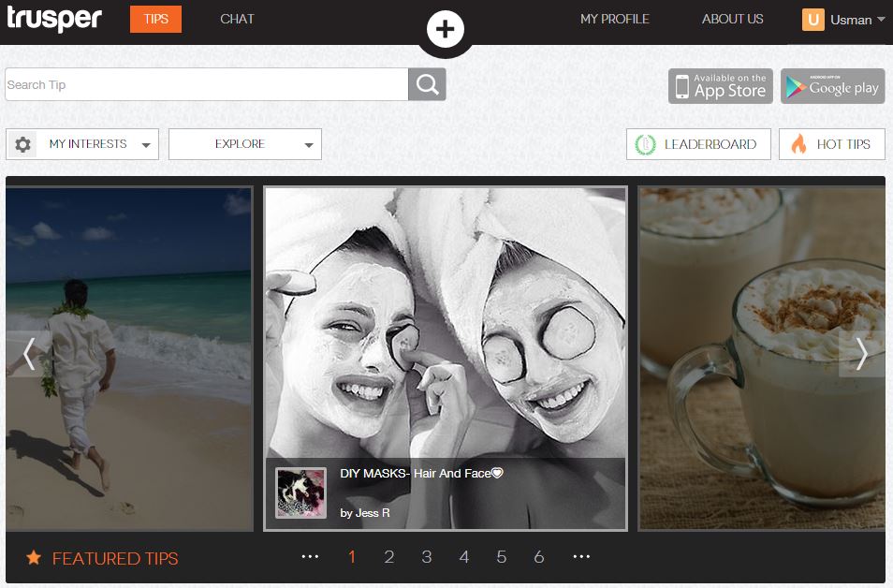
Task: Select featured page 1
Action: [x=352, y=557]
